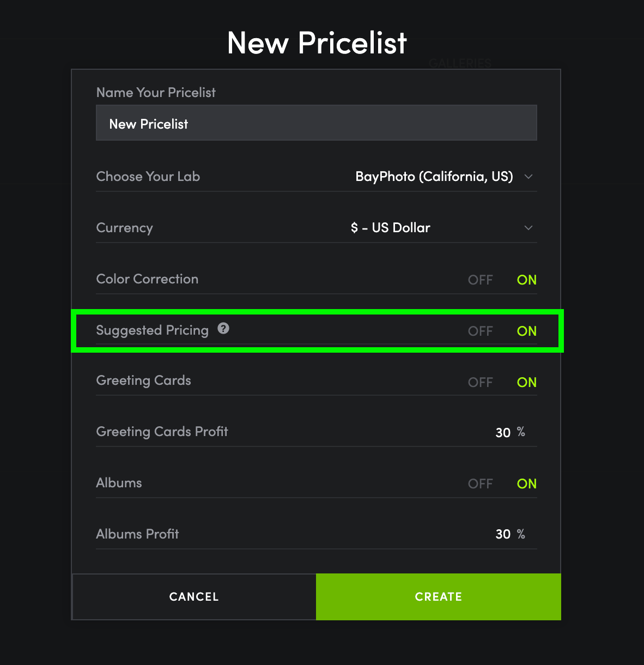The height and width of the screenshot is (665, 644).
Task: Click the $ - US Dollar currency value
Action: point(390,228)
